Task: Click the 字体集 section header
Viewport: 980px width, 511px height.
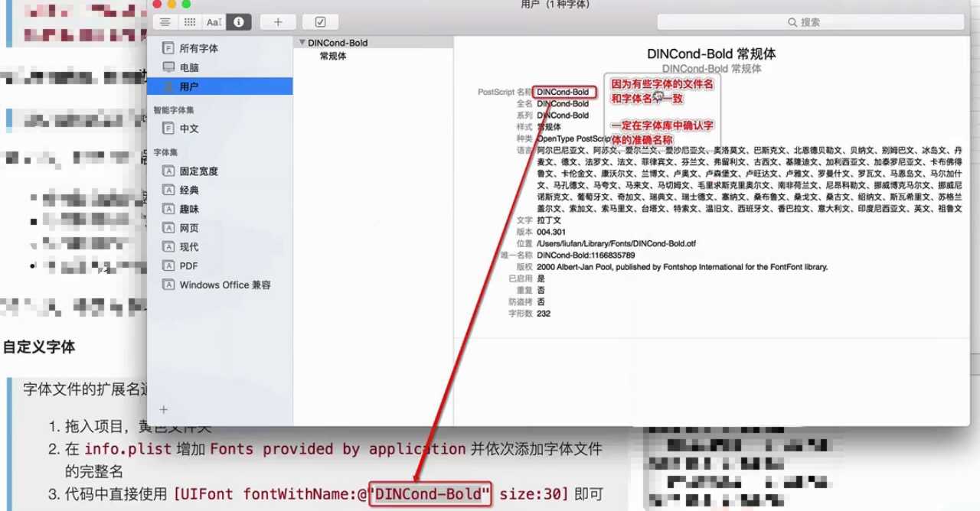Action: coord(166,152)
